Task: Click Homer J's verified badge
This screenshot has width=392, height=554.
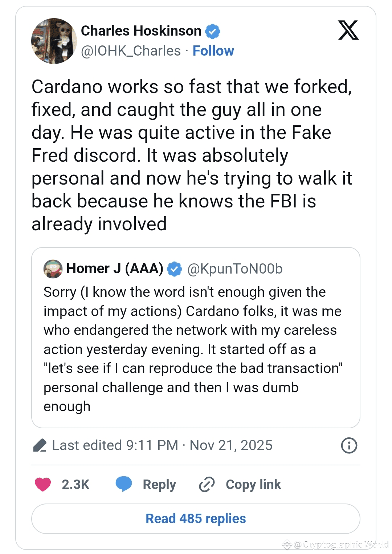Action: [175, 269]
